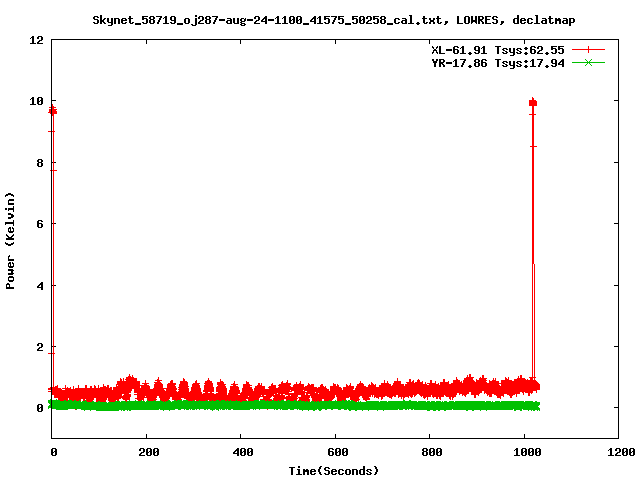
Task: Click the Time(Seconds) x-axis label
Action: point(333,471)
